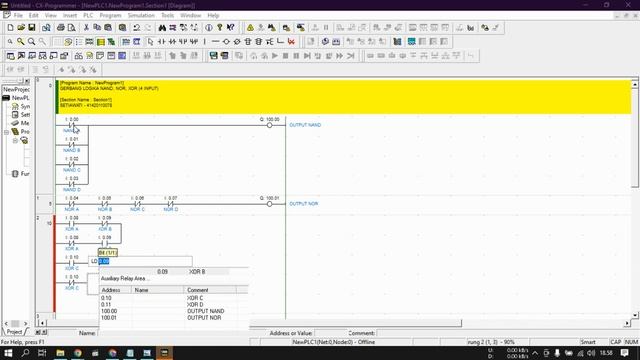The image size is (640, 360).
Task: Click the red delete-line tool icon
Action: pyautogui.click(x=291, y=42)
